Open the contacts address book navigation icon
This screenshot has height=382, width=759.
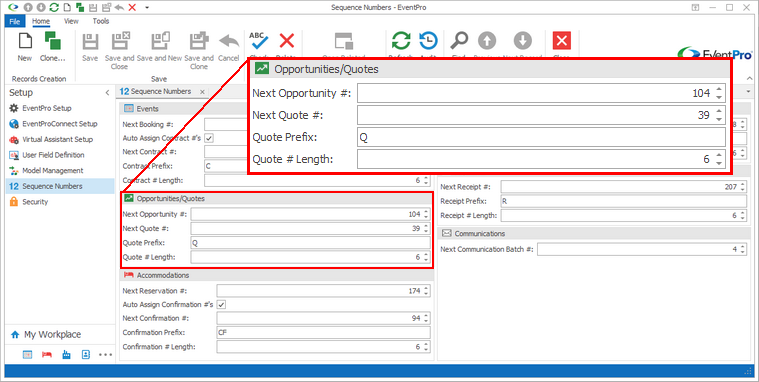[86, 355]
